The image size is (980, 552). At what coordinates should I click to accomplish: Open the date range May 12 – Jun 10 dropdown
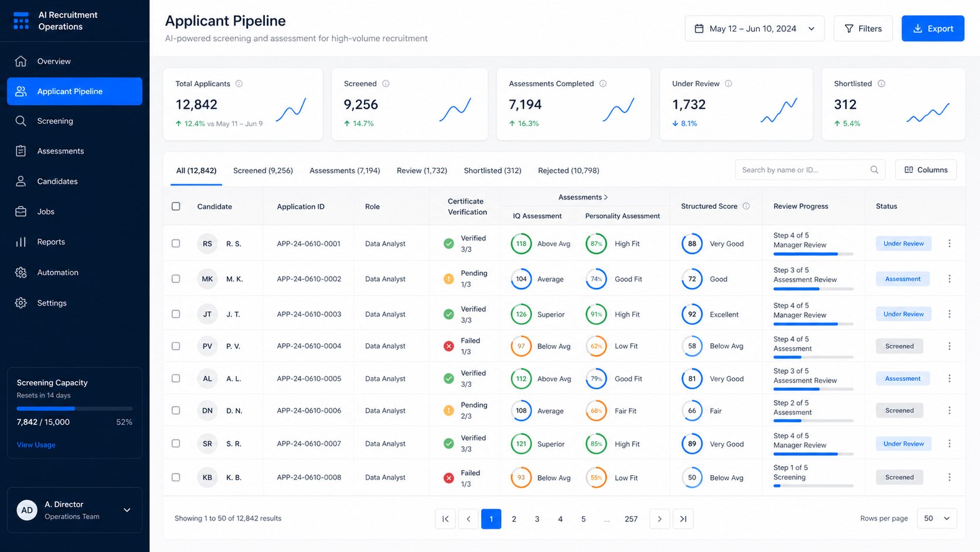[754, 29]
